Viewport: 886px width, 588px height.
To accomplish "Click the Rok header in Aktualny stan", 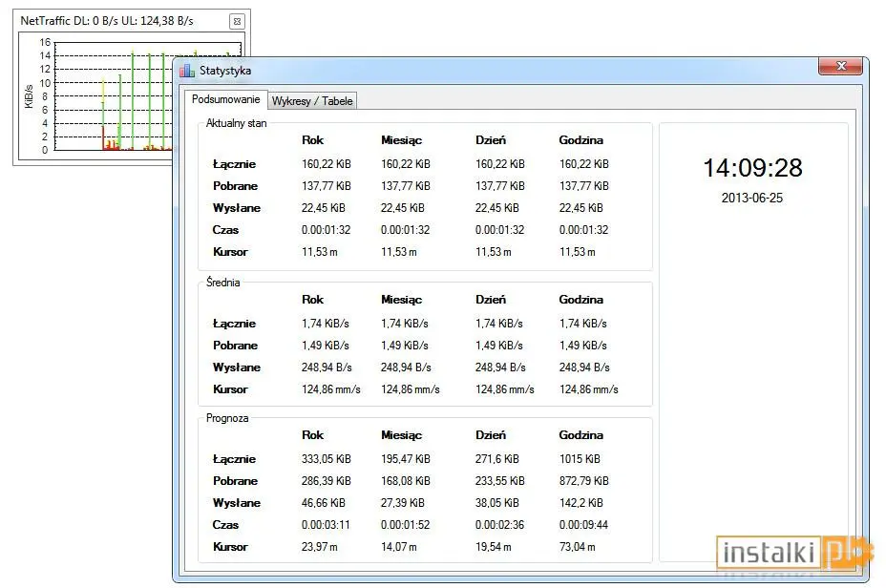I will point(312,140).
